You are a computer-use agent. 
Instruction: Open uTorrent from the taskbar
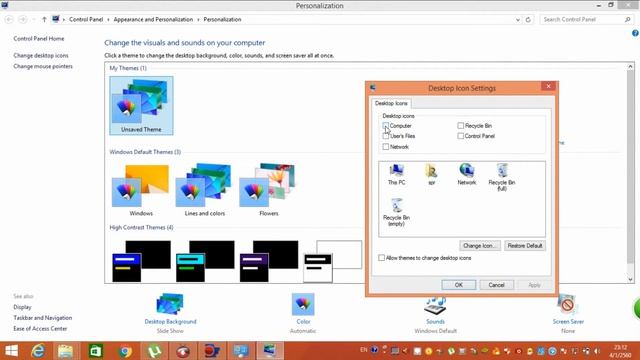154,351
